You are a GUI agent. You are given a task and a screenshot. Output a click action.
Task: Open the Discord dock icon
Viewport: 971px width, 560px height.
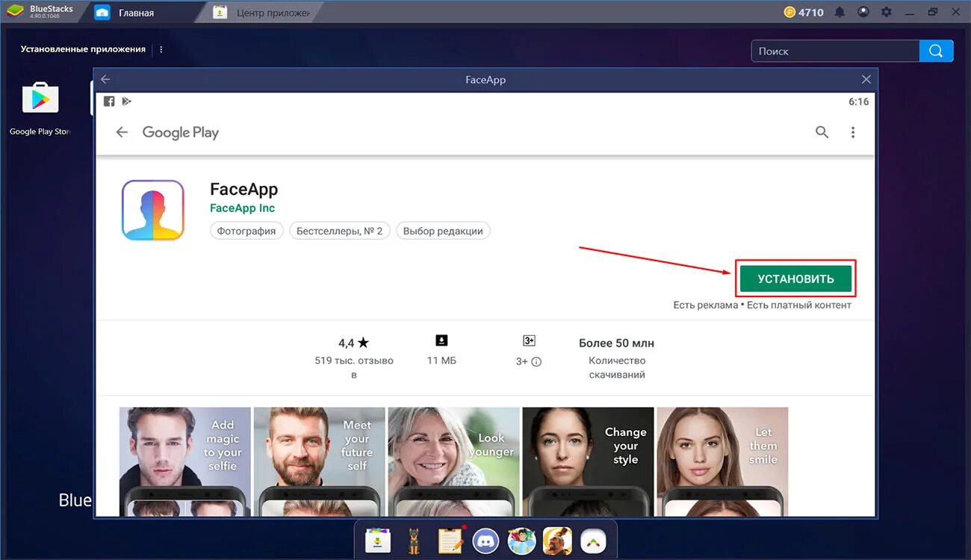click(x=485, y=540)
